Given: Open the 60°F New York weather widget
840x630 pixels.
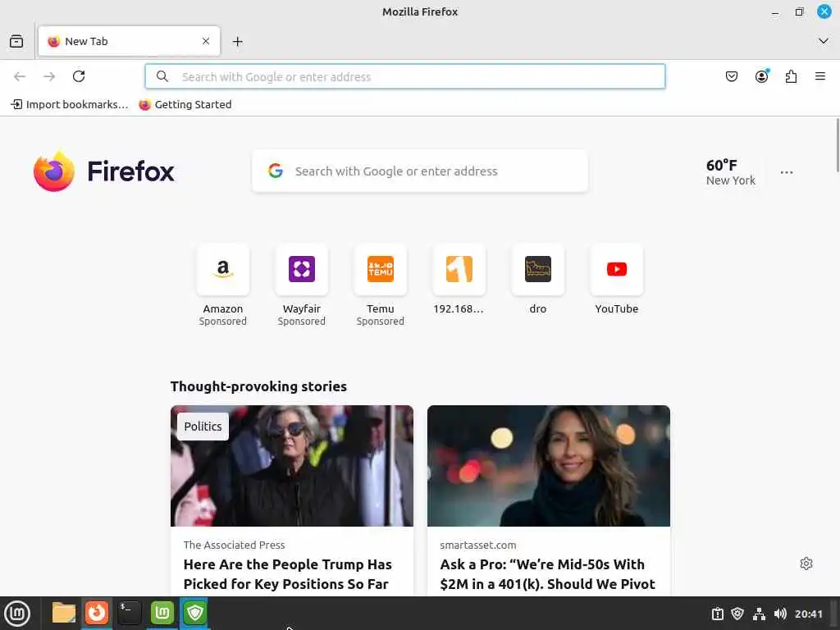Looking at the screenshot, I should point(730,172).
